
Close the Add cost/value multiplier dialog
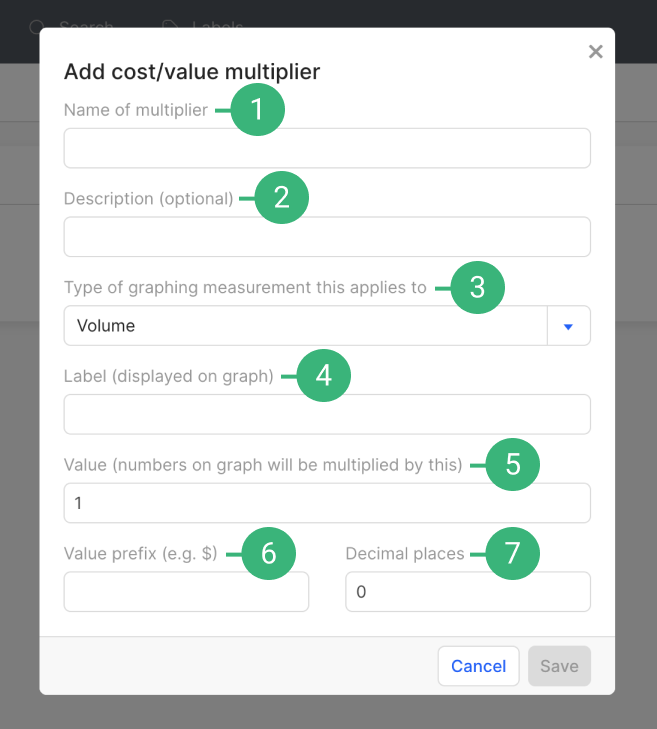tap(596, 52)
